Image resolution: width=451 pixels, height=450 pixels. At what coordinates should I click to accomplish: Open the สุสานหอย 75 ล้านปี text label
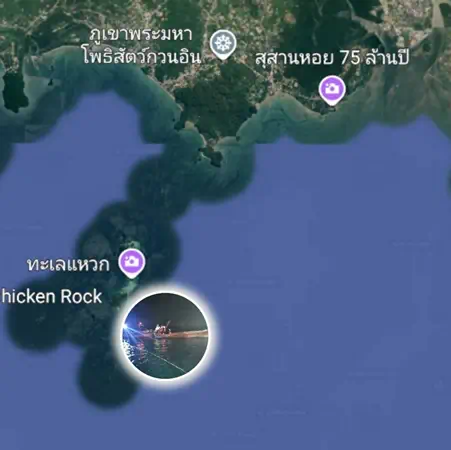pyautogui.click(x=332, y=59)
